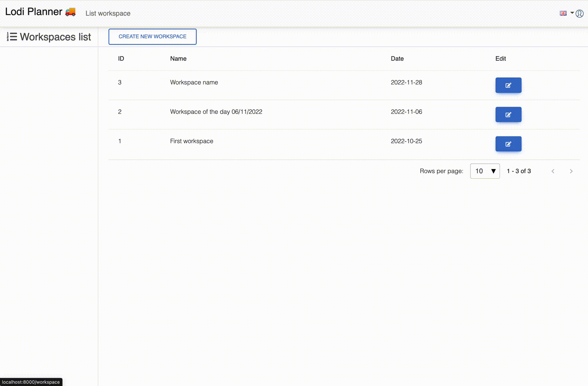
Task: Click the Workspaces list heading
Action: 55,37
